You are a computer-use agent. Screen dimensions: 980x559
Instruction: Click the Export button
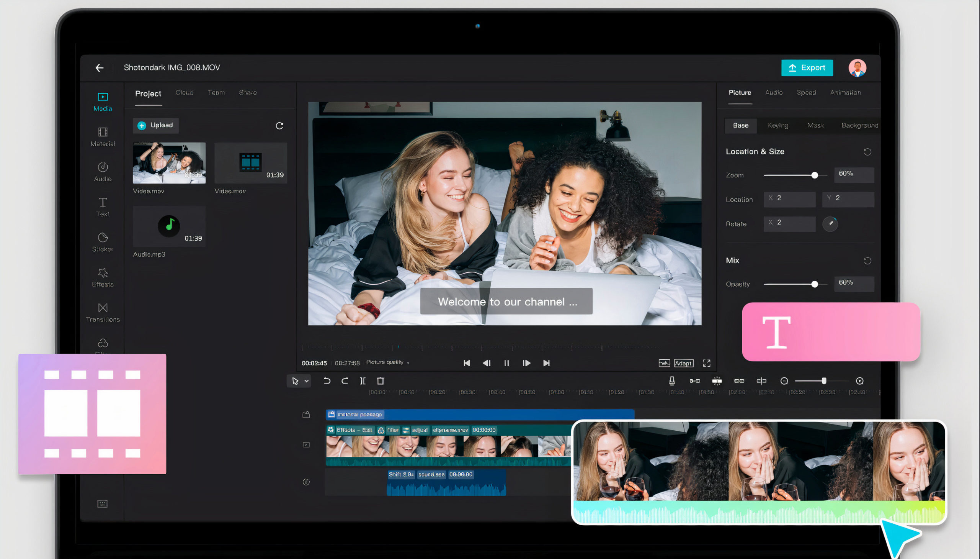click(807, 68)
